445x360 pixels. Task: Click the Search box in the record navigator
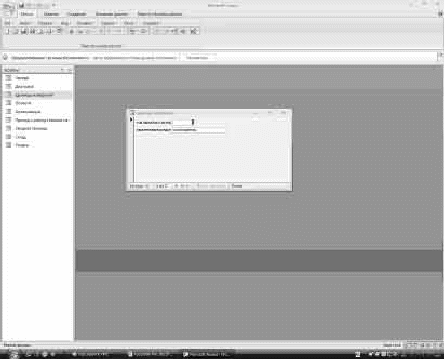pos(237,186)
